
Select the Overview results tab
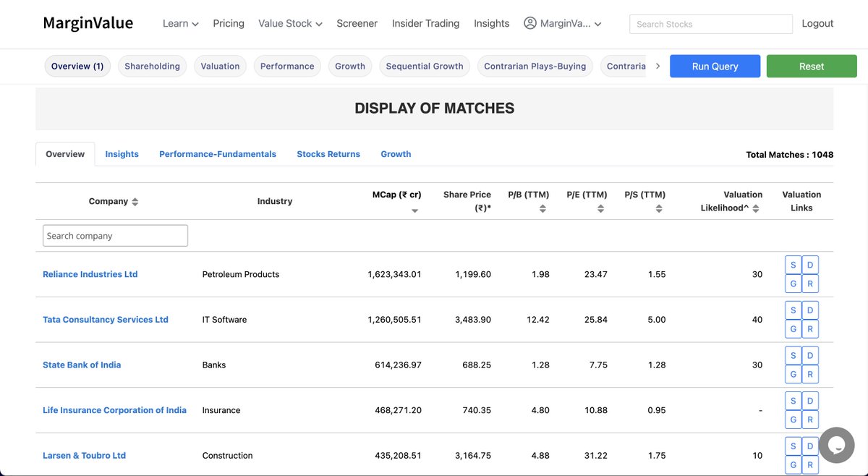[x=65, y=154]
